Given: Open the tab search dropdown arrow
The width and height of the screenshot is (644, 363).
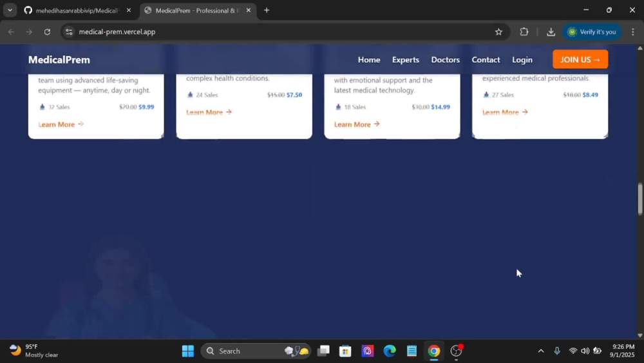Looking at the screenshot, I should (x=10, y=10).
